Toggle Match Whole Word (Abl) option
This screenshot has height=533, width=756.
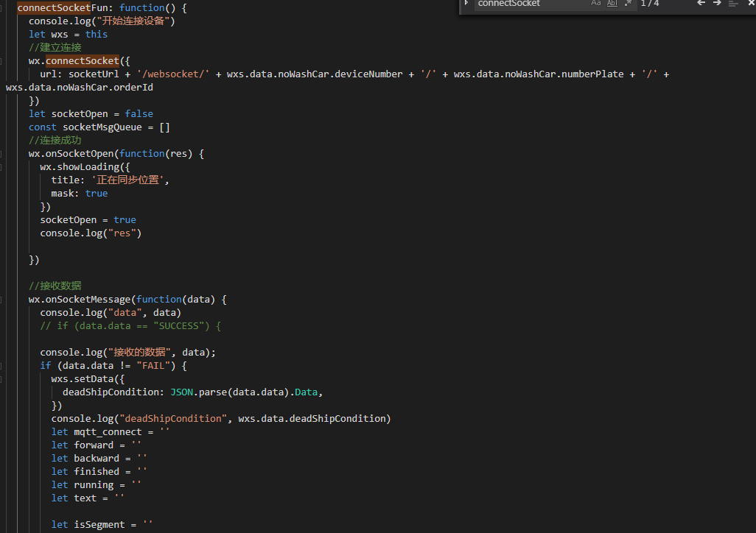[612, 4]
